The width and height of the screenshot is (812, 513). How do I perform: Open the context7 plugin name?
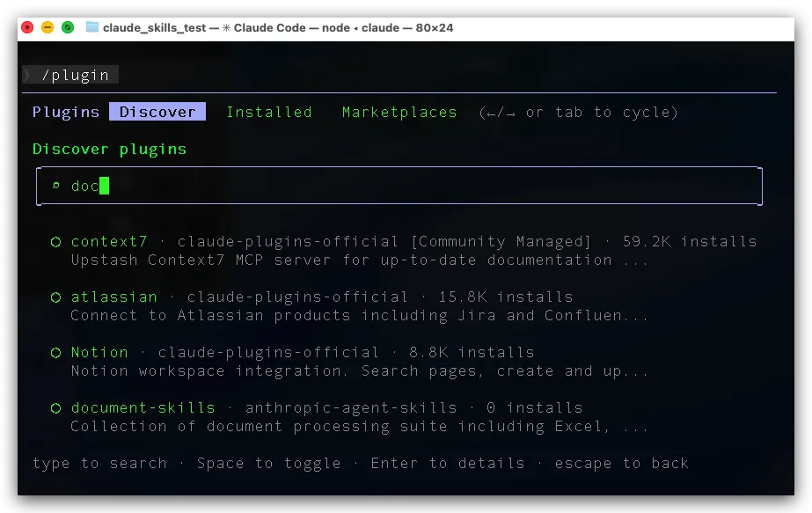[x=108, y=241]
